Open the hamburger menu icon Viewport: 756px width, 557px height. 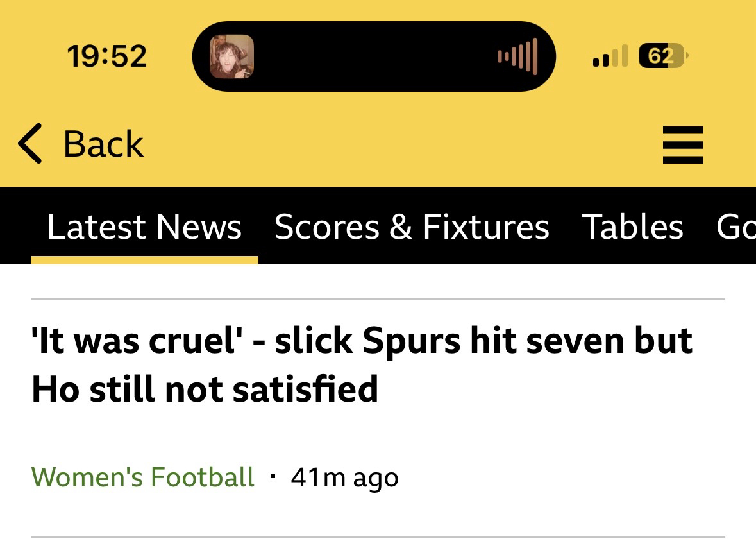point(682,144)
